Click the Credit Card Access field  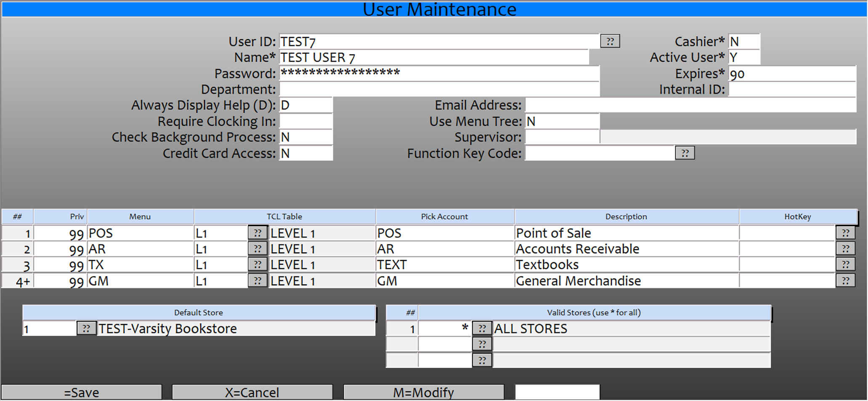coord(306,153)
